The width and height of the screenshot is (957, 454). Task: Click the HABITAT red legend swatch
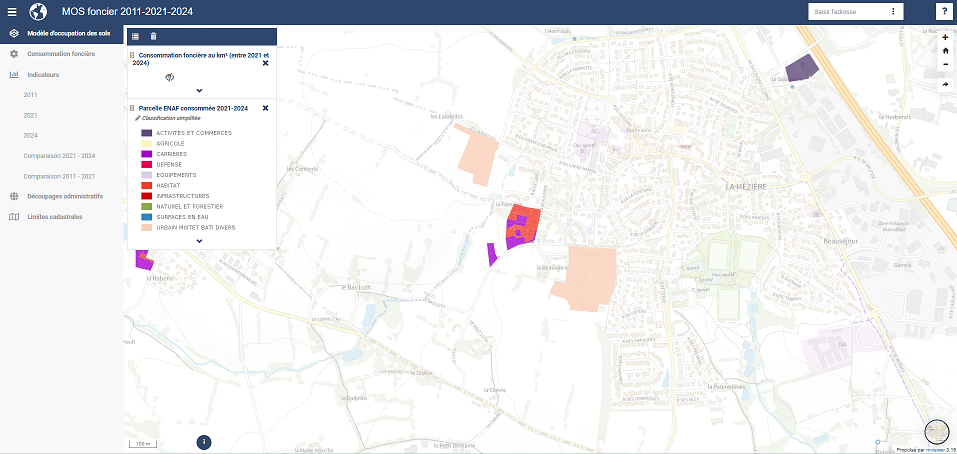click(x=146, y=185)
